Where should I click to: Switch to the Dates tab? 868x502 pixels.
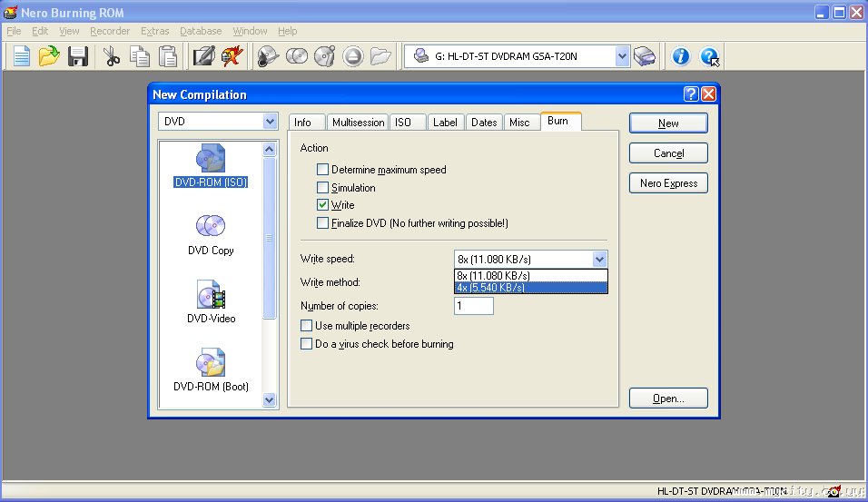click(x=484, y=123)
